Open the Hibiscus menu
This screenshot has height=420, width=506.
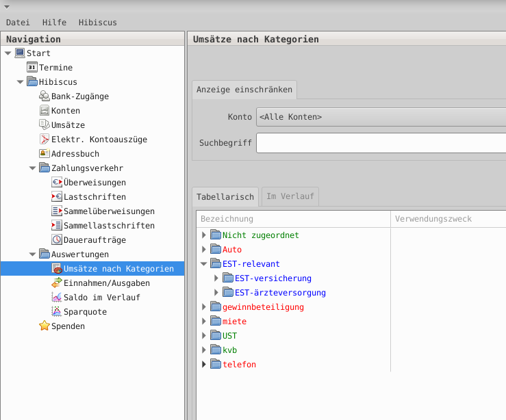pyautogui.click(x=97, y=23)
